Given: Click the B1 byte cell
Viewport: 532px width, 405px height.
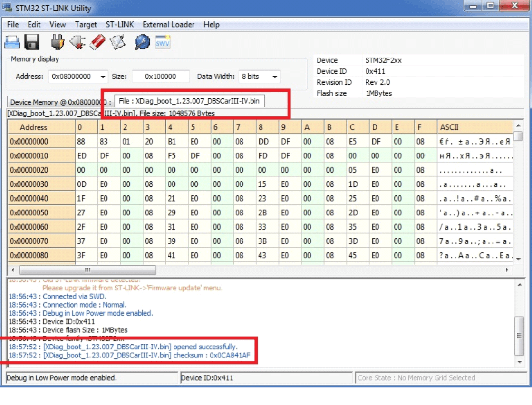Looking at the screenshot, I should (x=177, y=142).
